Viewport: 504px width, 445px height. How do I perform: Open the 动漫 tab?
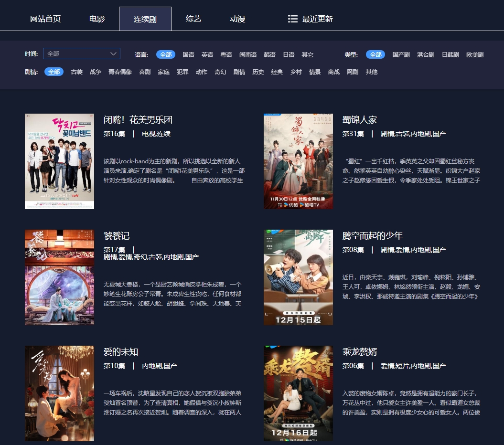coord(237,19)
